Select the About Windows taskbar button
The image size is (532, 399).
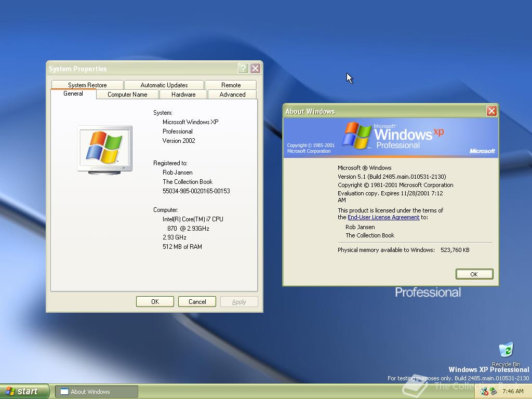[x=97, y=392]
